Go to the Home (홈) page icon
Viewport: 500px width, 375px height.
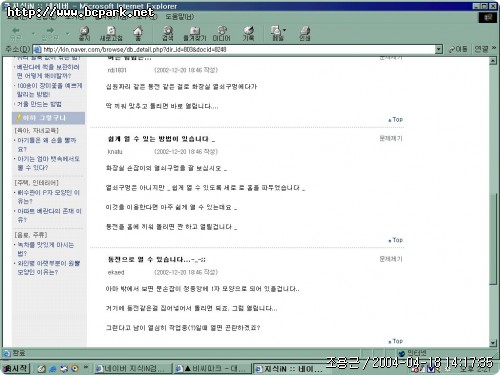138,31
